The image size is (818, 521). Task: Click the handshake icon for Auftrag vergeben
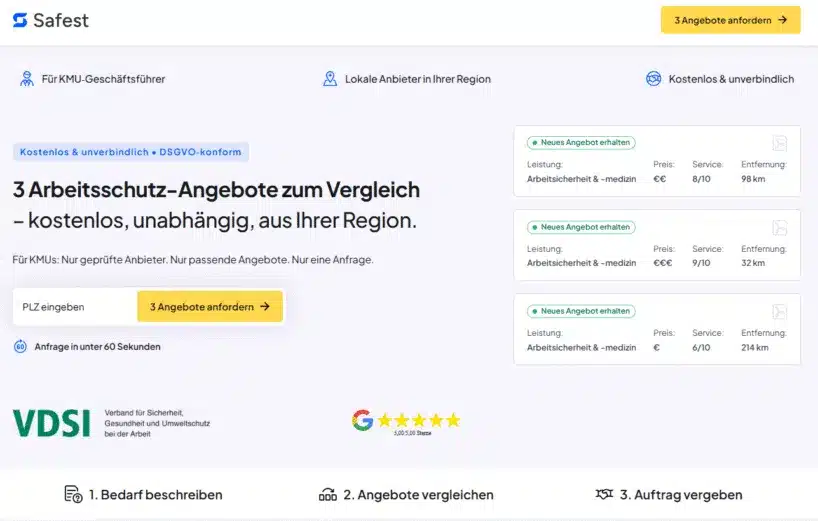603,494
